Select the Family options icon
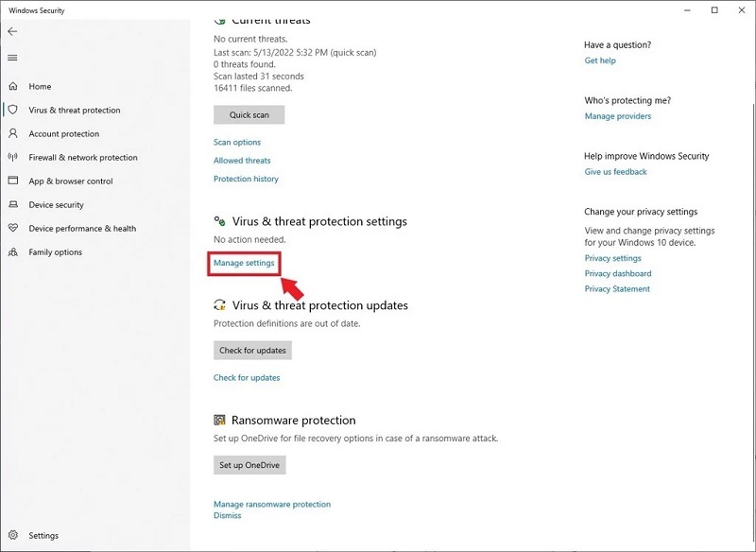The height and width of the screenshot is (552, 756). coord(11,251)
